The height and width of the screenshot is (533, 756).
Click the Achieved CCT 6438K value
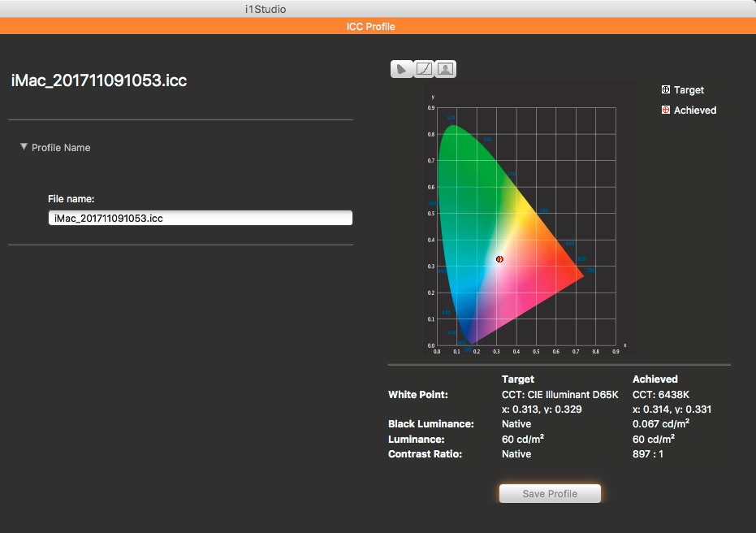point(660,395)
